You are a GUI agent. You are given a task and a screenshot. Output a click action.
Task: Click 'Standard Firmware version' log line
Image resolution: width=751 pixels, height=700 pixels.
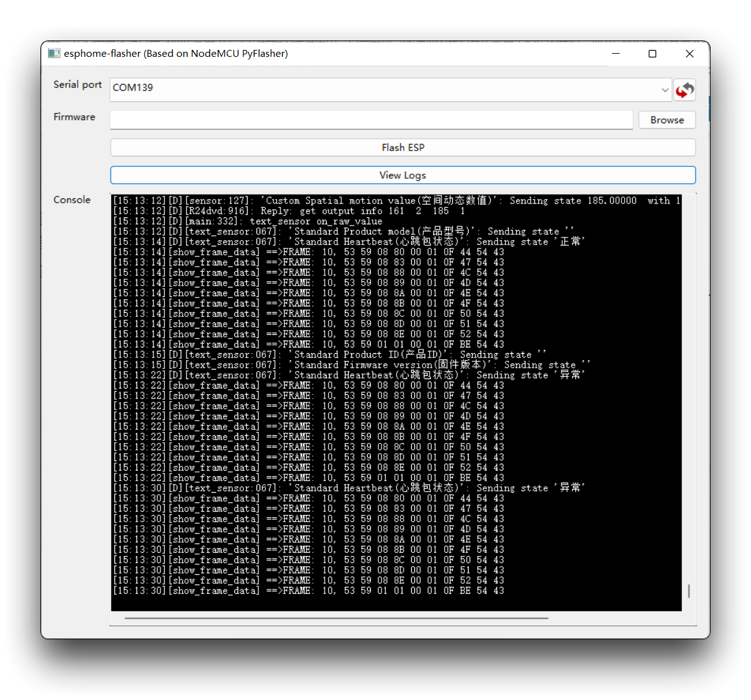coord(352,365)
